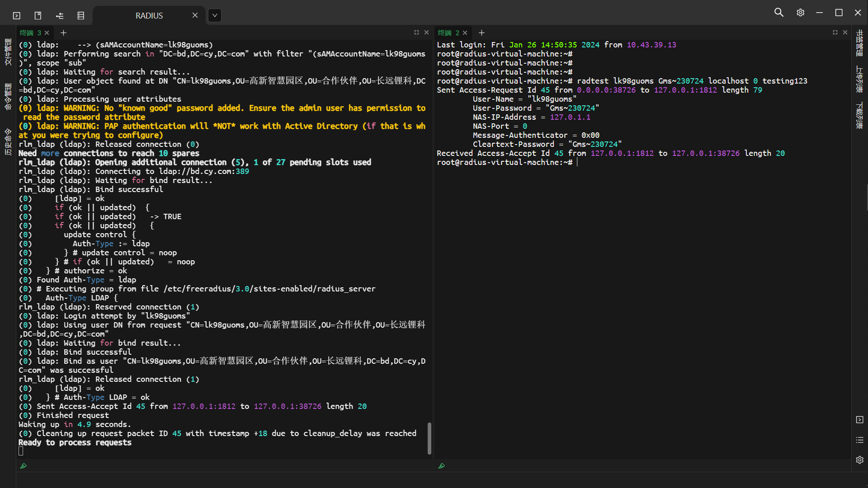Switch to the 终端 3 tab

[x=30, y=33]
